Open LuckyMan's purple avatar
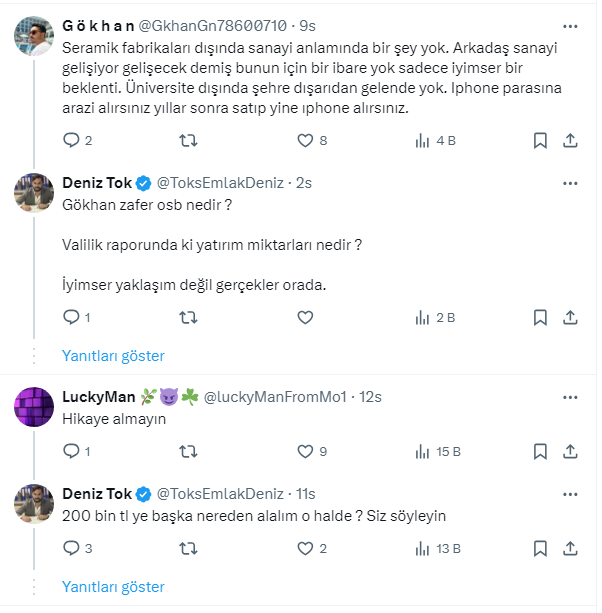602x613 pixels. point(33,406)
